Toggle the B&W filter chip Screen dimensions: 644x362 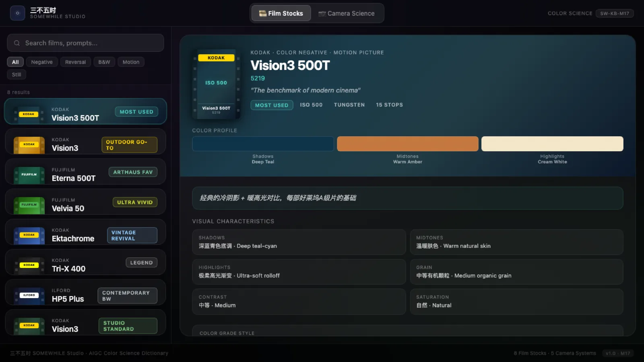click(104, 62)
